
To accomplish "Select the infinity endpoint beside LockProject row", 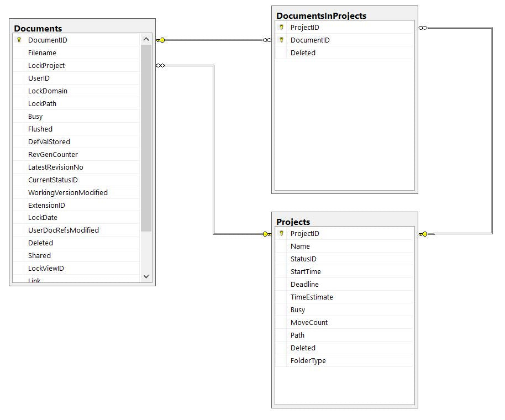I will [x=160, y=66].
